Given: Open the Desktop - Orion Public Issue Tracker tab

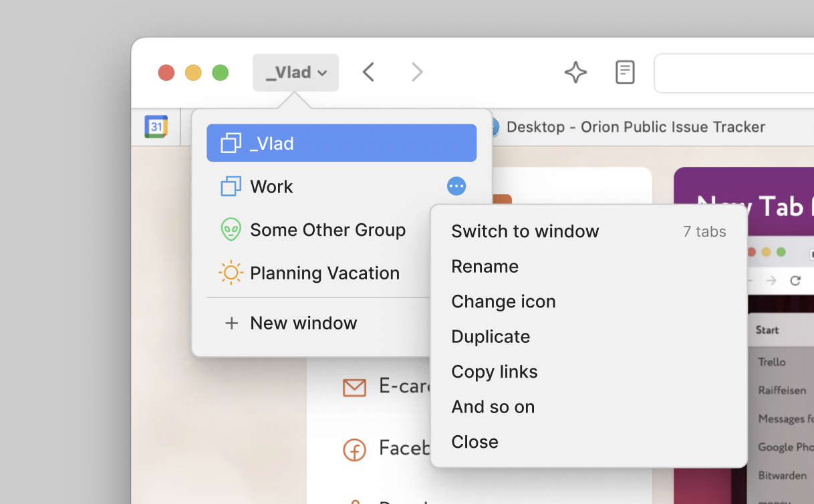Looking at the screenshot, I should [635, 127].
